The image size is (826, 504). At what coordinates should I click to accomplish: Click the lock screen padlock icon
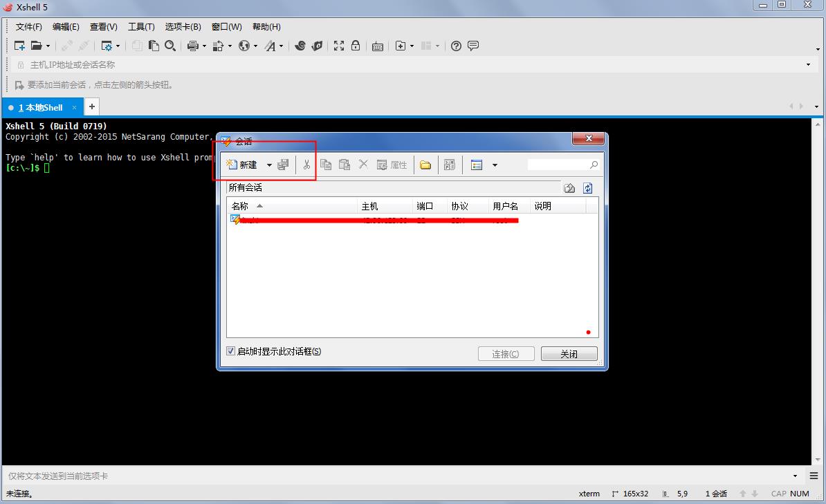356,46
